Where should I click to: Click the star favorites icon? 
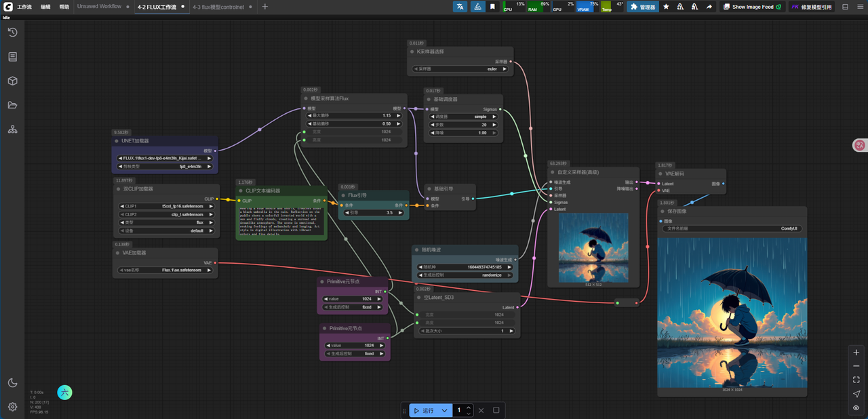pos(666,7)
